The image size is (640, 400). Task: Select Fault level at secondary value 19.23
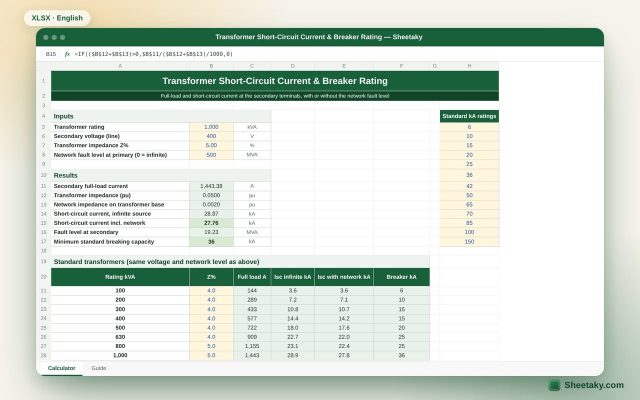pyautogui.click(x=211, y=232)
